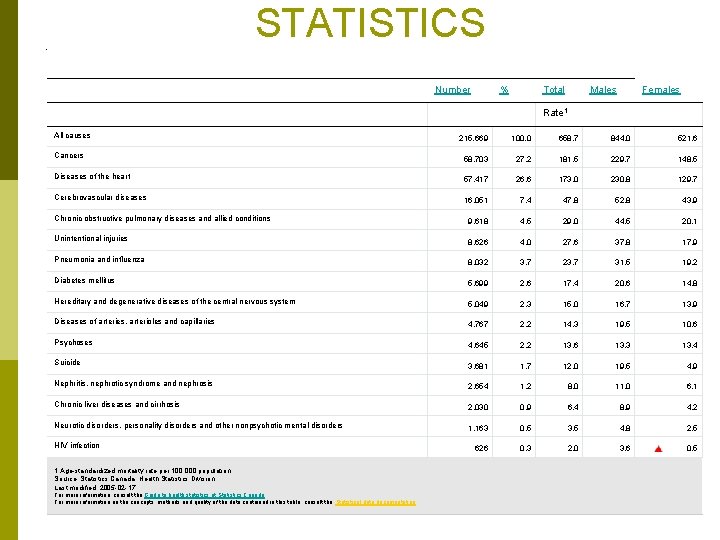
Task: Click the 'Cerebrovascular diseases' row label
Action: point(100,197)
